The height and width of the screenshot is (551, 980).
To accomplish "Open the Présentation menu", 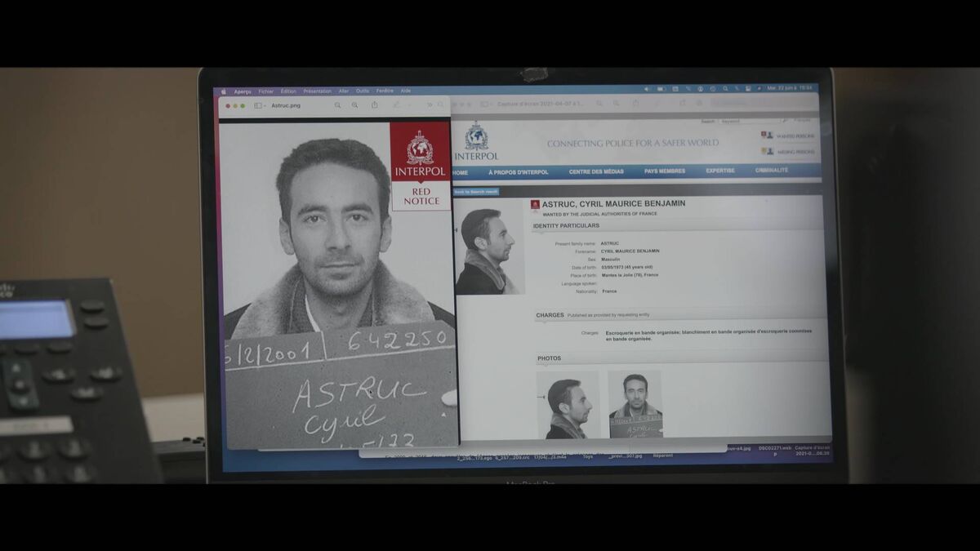I will coord(317,91).
